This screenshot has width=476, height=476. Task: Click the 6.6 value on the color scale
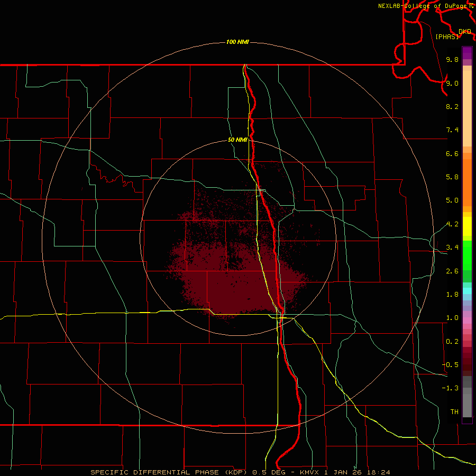(452, 153)
